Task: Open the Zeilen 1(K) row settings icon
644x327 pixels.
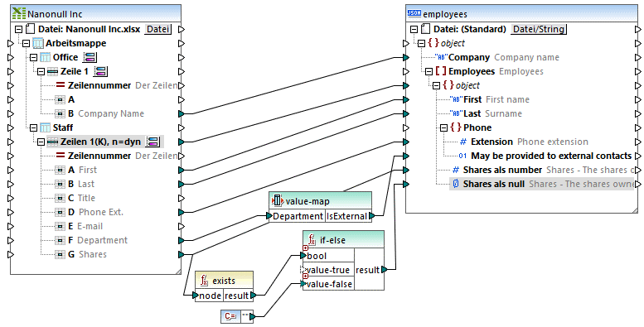Action: pos(153,142)
